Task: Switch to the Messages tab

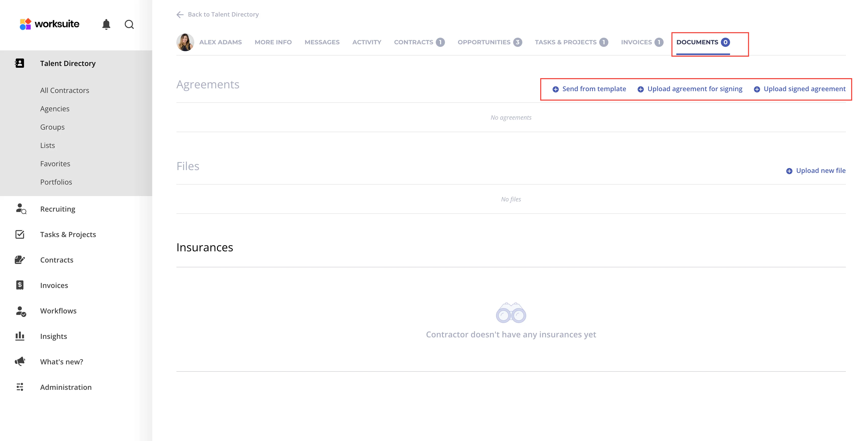Action: 322,42
